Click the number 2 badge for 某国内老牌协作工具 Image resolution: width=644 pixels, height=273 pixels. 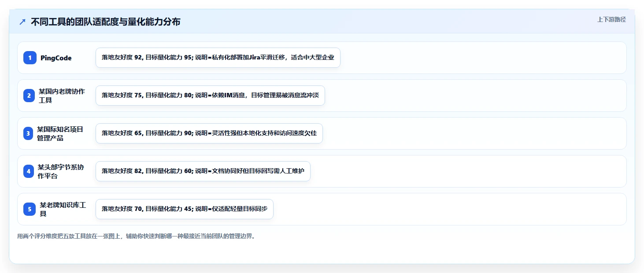pos(29,96)
